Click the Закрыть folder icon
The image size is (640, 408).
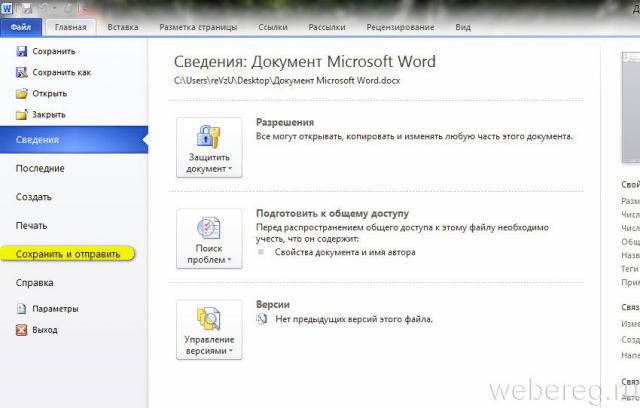click(22, 115)
